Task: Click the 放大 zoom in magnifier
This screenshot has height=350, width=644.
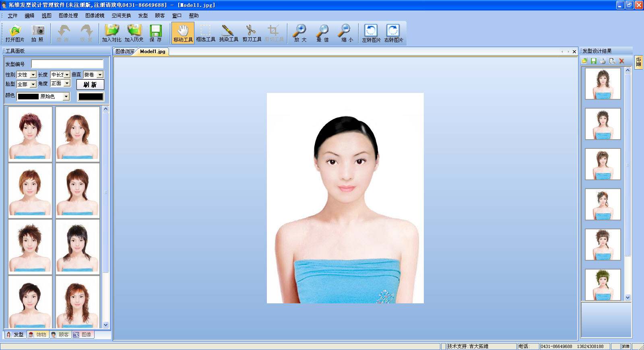Action: point(300,33)
